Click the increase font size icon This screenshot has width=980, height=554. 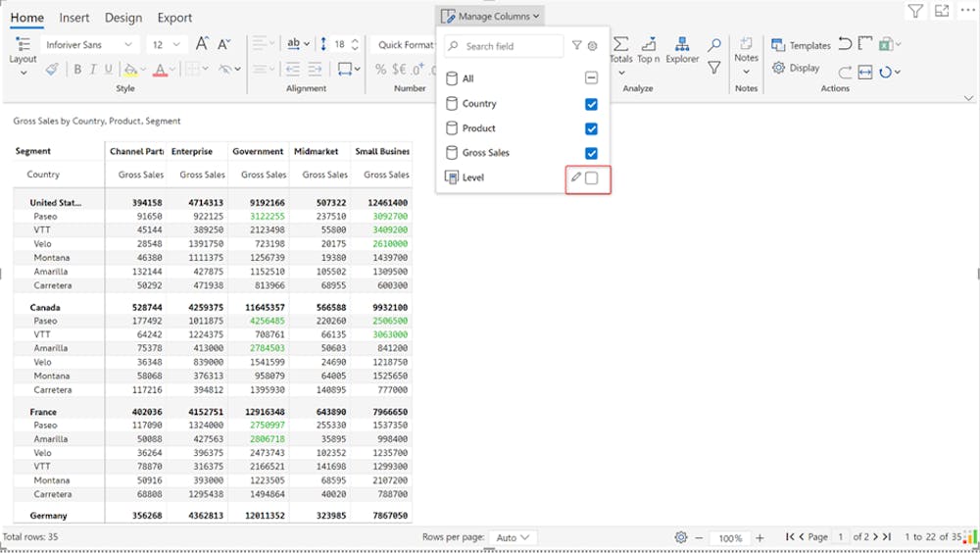pyautogui.click(x=202, y=44)
